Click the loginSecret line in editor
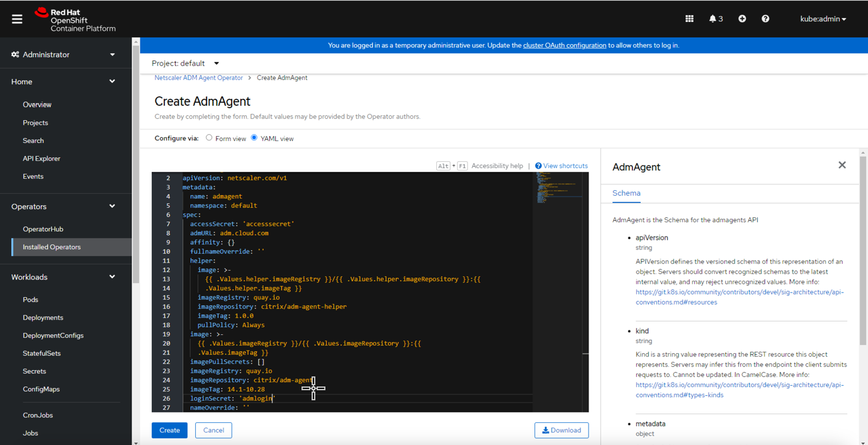This screenshot has height=445, width=868. pyautogui.click(x=233, y=398)
